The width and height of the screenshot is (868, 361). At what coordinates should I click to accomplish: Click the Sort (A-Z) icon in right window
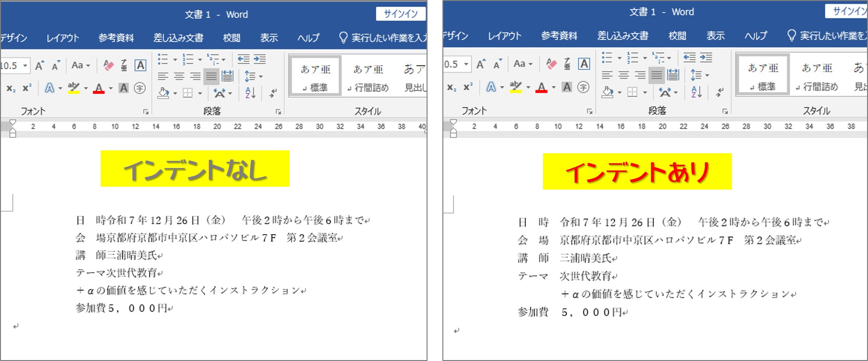pyautogui.click(x=696, y=92)
